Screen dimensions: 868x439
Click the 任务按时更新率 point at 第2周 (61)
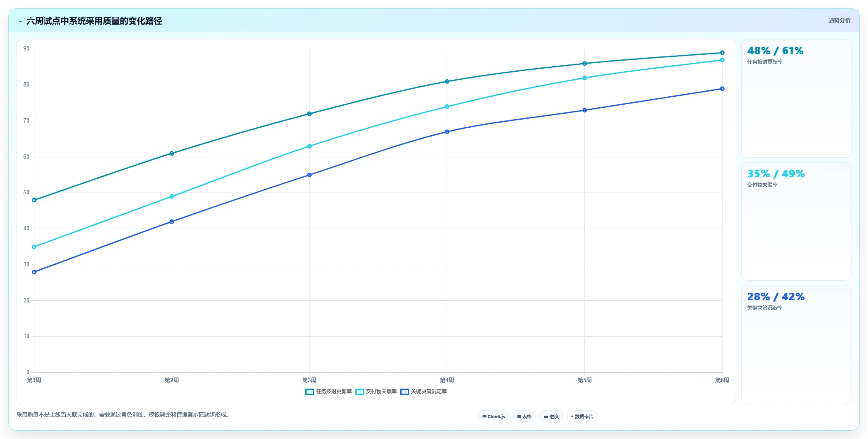(172, 153)
